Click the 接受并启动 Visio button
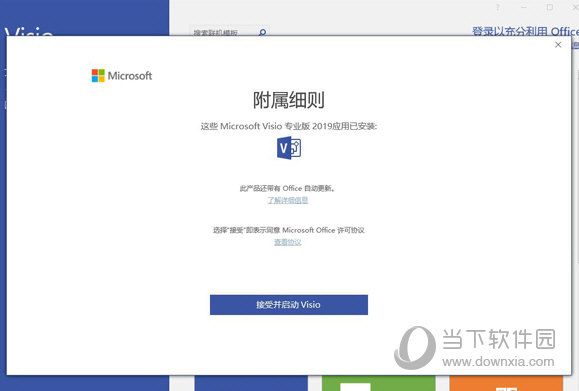Viewport: 579px width, 391px height. 289,305
